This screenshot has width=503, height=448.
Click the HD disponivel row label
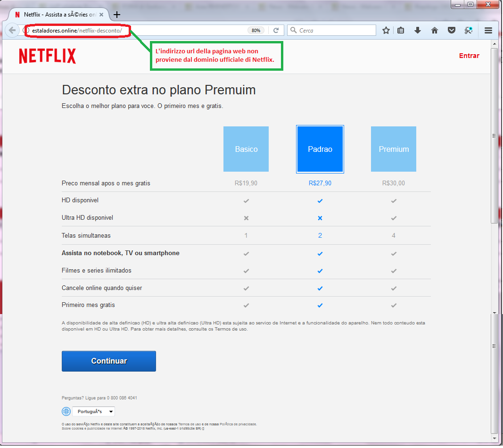80,200
